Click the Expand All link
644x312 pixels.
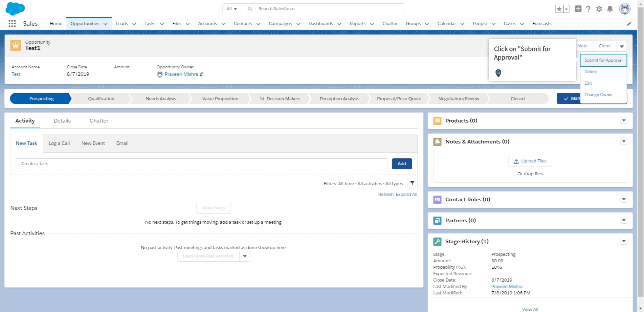click(x=406, y=195)
